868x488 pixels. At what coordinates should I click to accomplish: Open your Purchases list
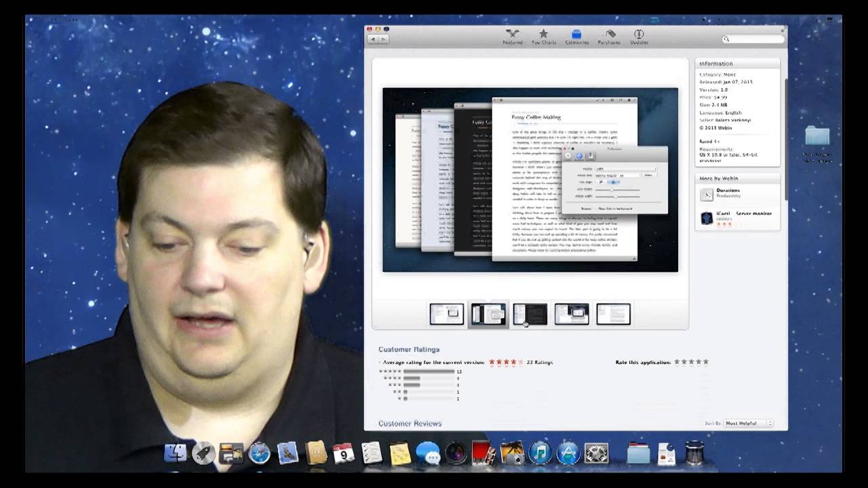pyautogui.click(x=608, y=35)
